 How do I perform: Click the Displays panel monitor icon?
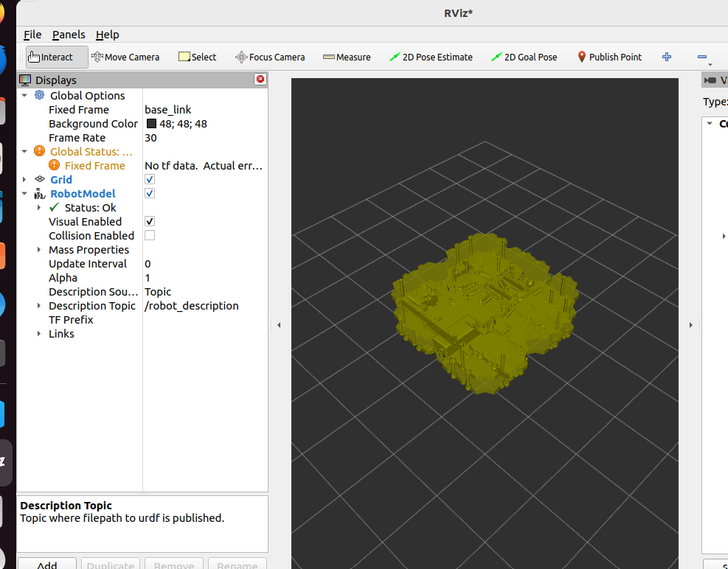pos(25,80)
